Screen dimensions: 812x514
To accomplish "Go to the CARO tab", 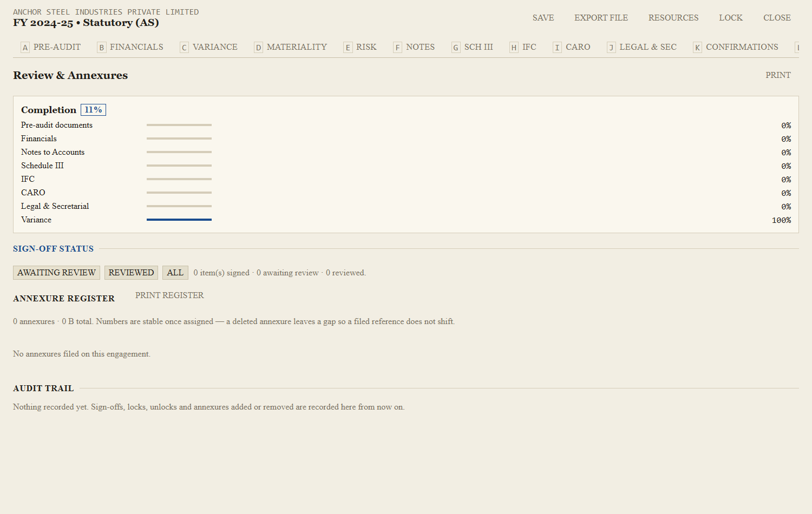I will tap(572, 47).
